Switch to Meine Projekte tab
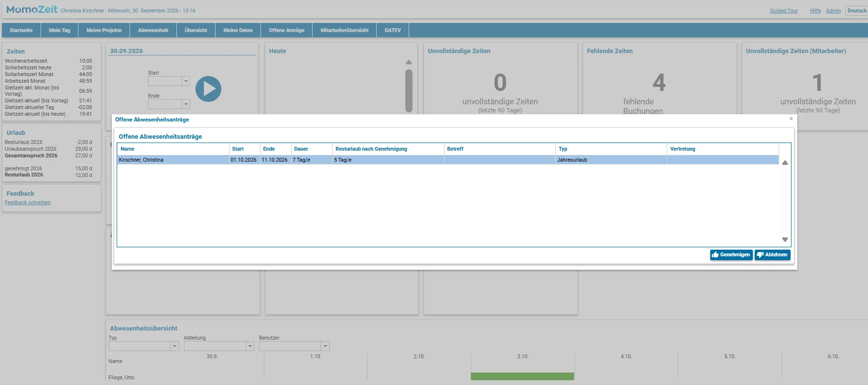 (104, 30)
